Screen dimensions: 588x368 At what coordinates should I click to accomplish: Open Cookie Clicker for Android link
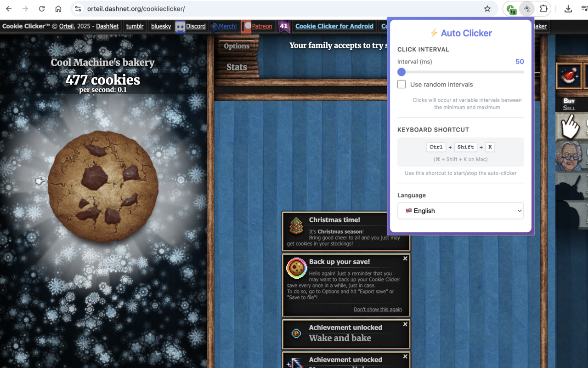(x=334, y=26)
